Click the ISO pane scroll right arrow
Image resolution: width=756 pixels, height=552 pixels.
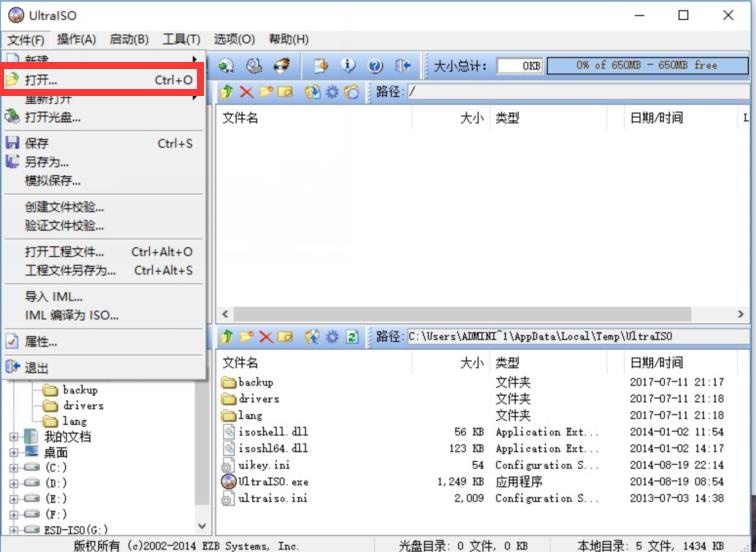point(741,314)
